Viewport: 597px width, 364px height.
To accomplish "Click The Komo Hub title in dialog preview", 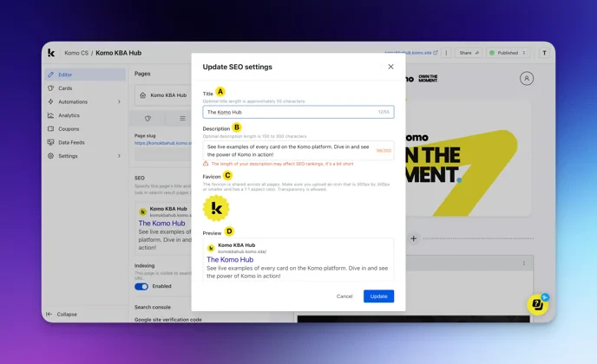I will (230, 260).
